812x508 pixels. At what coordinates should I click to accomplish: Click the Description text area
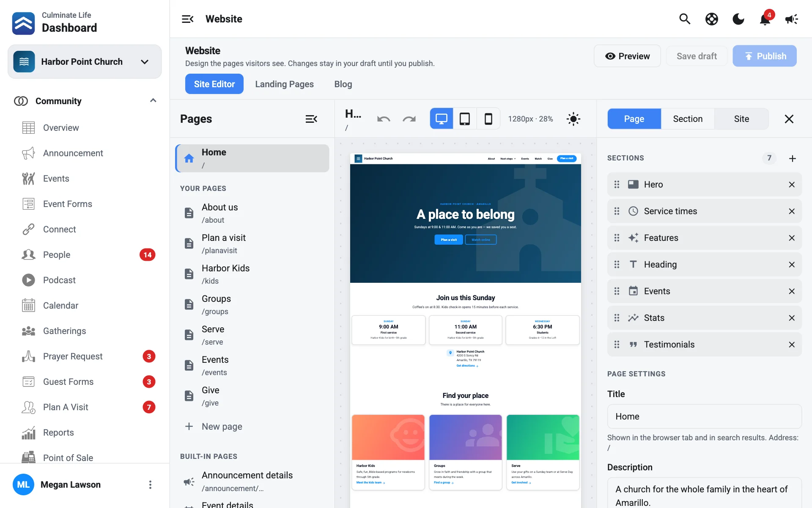[704, 493]
